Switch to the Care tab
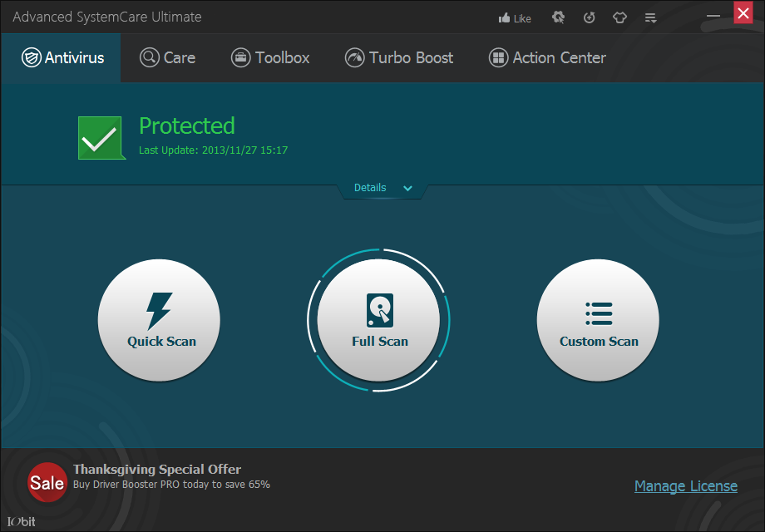765x532 pixels. point(168,57)
